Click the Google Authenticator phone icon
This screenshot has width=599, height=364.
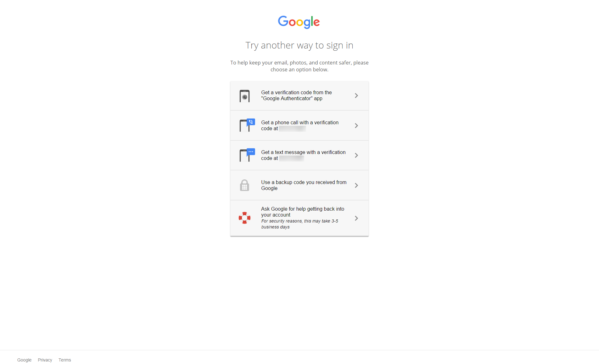[x=244, y=96]
